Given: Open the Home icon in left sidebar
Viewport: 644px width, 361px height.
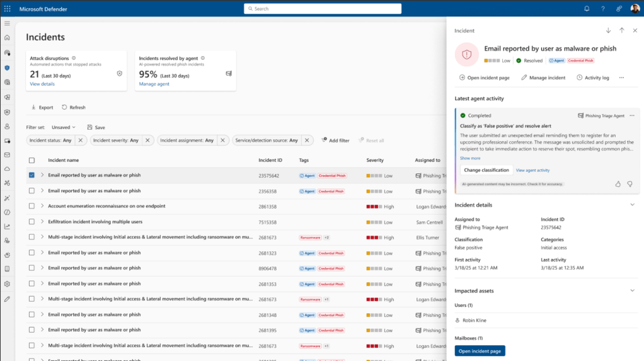Looking at the screenshot, I should 7,38.
